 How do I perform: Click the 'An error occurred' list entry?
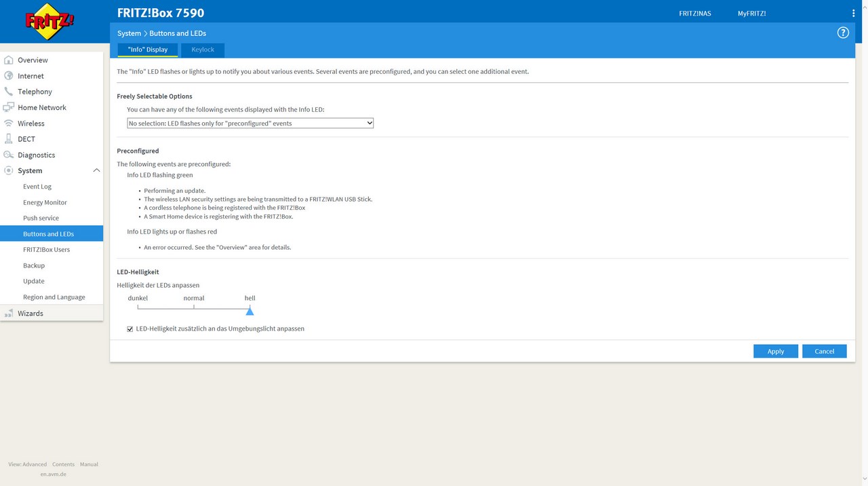click(218, 248)
